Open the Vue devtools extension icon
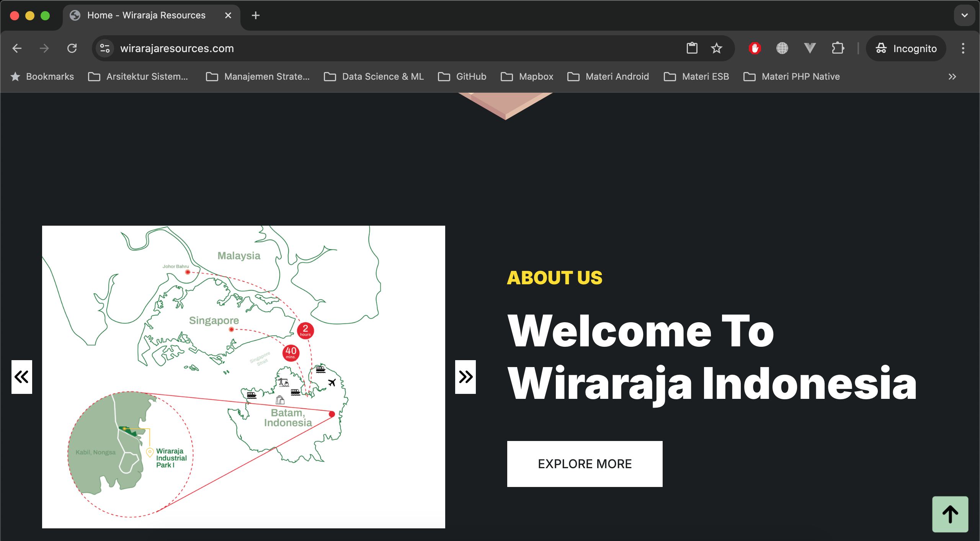This screenshot has height=541, width=980. pyautogui.click(x=810, y=48)
